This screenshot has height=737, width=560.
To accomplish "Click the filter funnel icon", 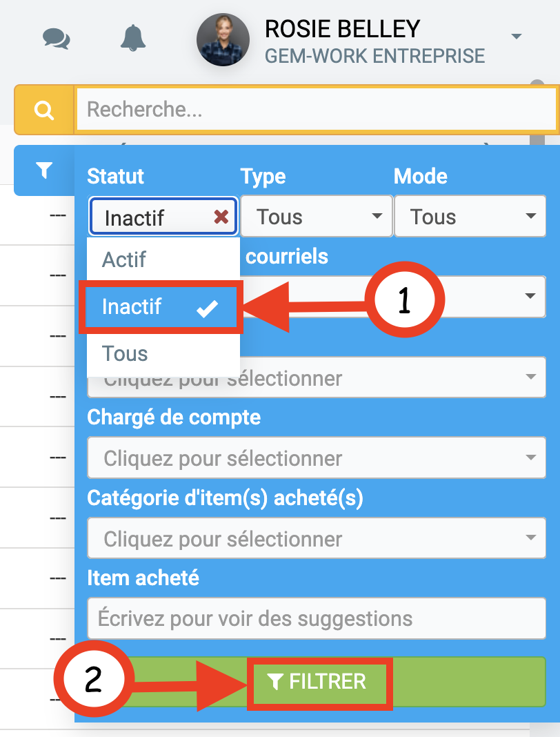I will point(44,170).
